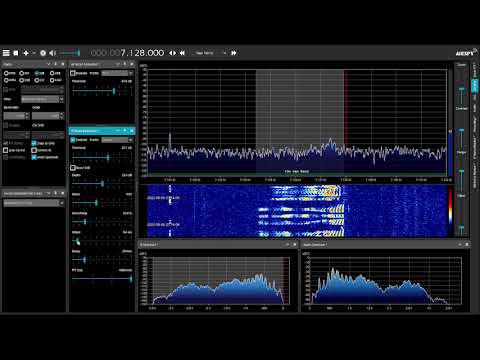Screen dimensions: 480x360
Task: Close the Radio panel
Action: tap(62, 64)
